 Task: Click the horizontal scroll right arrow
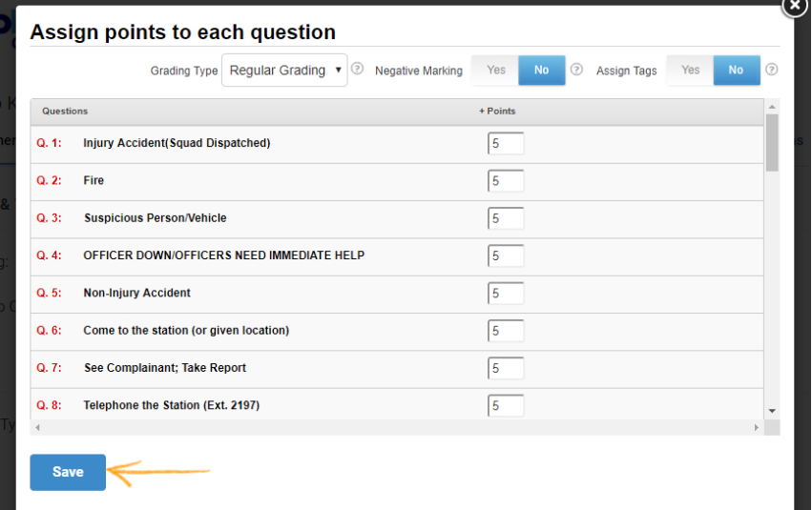coord(757,428)
